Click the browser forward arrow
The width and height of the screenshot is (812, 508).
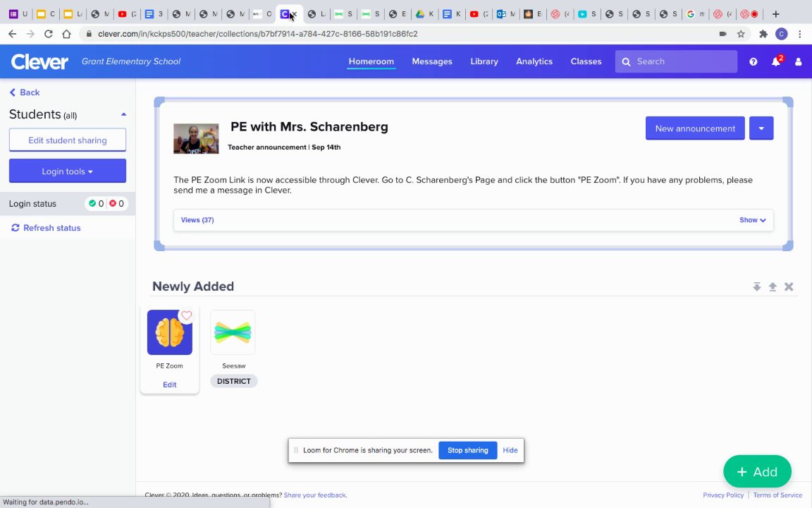tap(30, 34)
